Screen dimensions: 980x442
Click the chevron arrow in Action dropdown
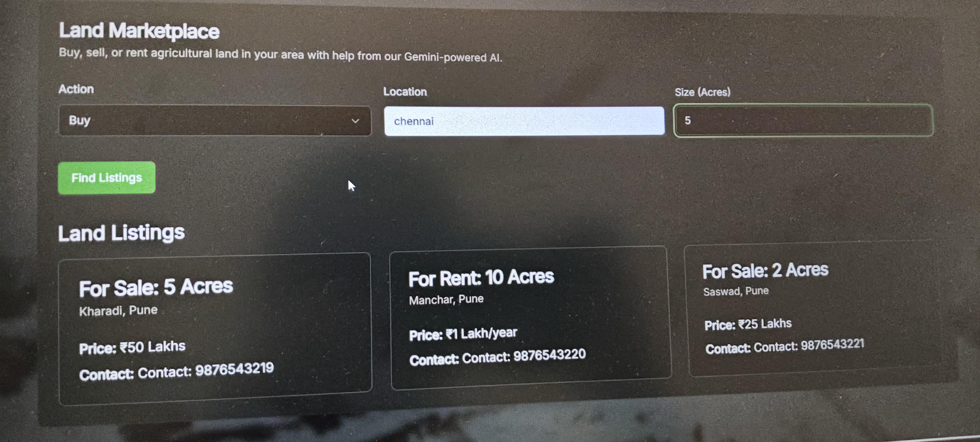tap(355, 121)
